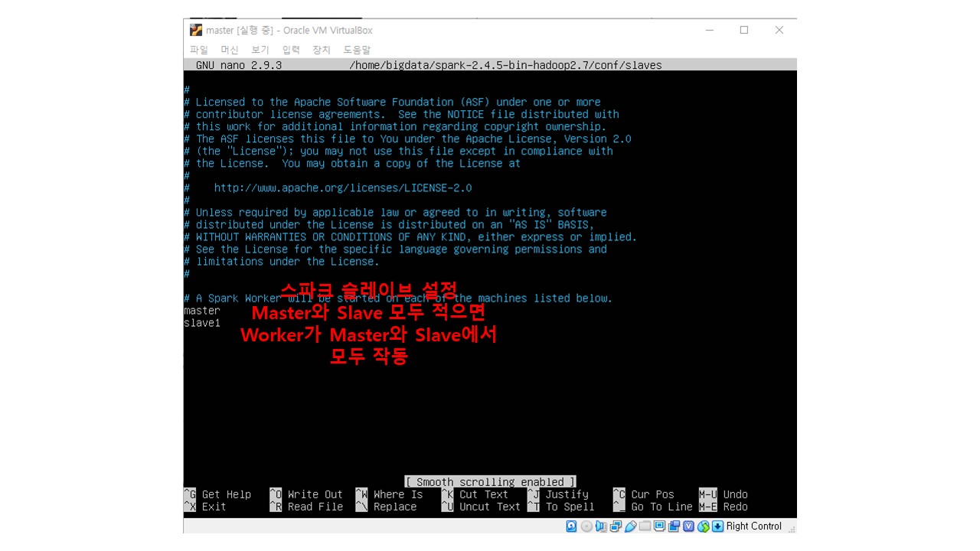
Task: Click the Uncut Text shortcut label
Action: tap(489, 507)
